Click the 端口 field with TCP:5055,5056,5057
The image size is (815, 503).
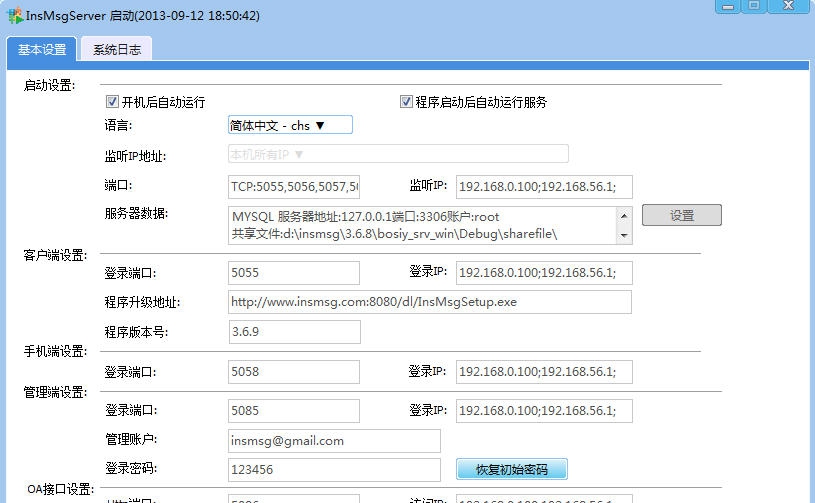(x=294, y=187)
